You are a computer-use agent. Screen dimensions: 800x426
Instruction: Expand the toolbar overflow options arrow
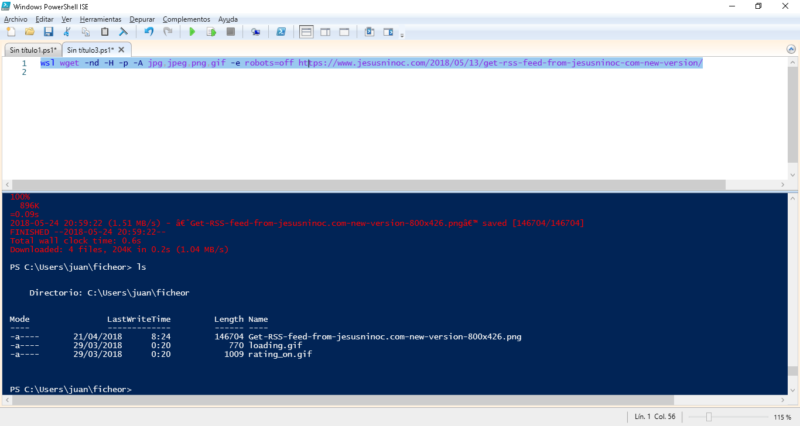[404, 33]
